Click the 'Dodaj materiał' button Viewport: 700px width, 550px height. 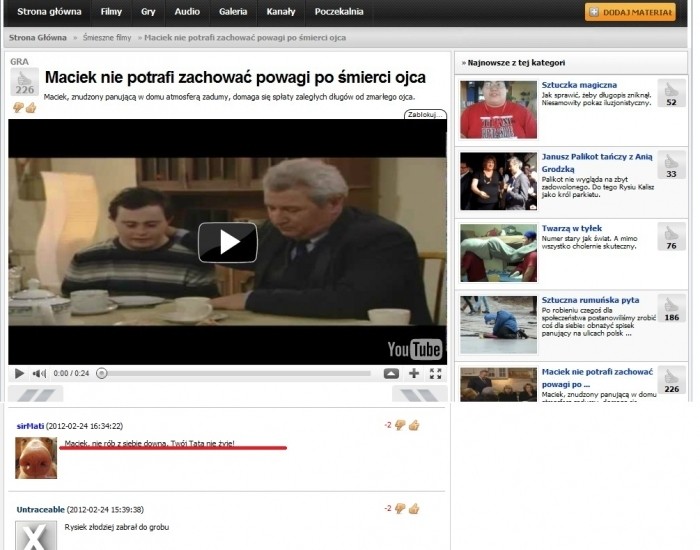(x=630, y=12)
